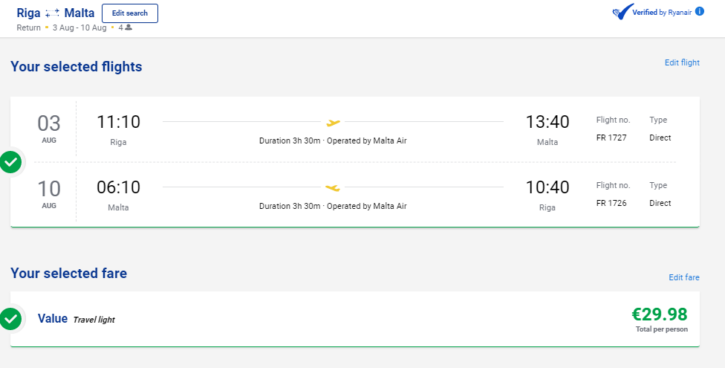
Task: Click flight number FR 1726
Action: point(611,203)
